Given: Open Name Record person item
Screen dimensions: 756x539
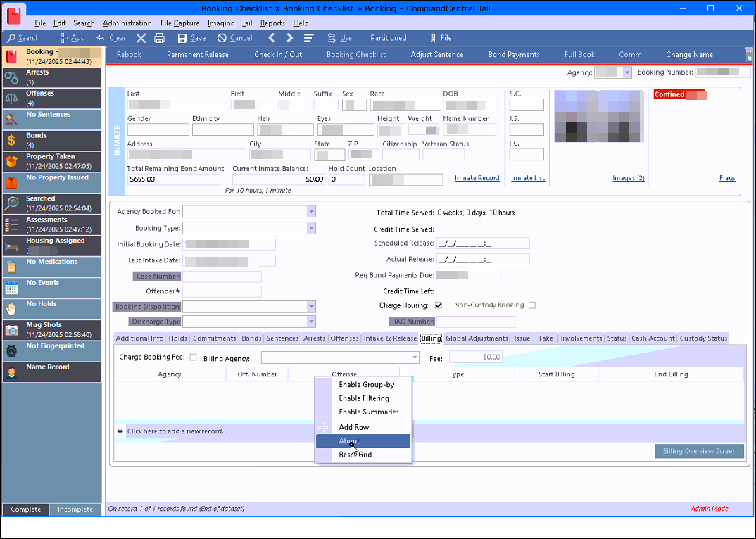Looking at the screenshot, I should (52, 372).
